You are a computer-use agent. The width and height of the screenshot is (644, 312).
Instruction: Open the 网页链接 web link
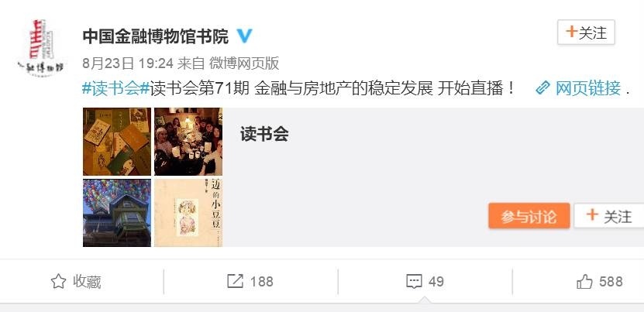pos(587,88)
